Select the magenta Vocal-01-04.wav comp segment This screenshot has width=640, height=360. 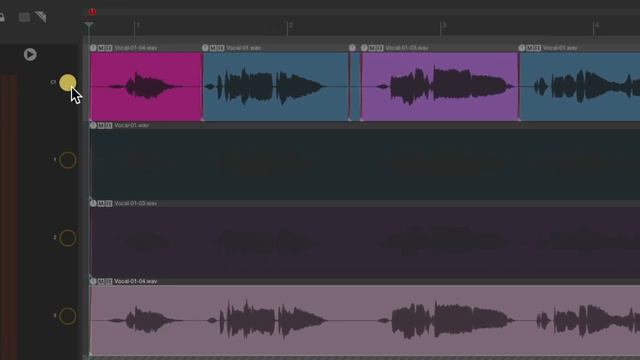tap(146, 86)
